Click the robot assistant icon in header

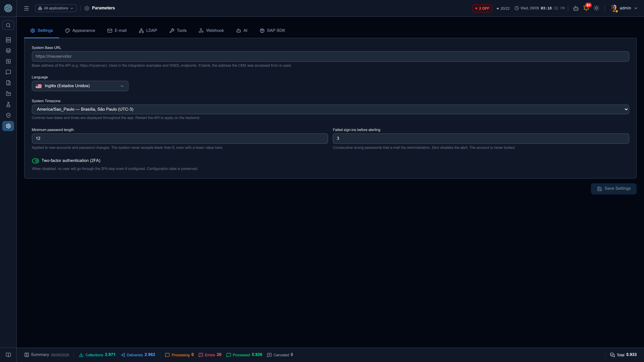coord(576,8)
